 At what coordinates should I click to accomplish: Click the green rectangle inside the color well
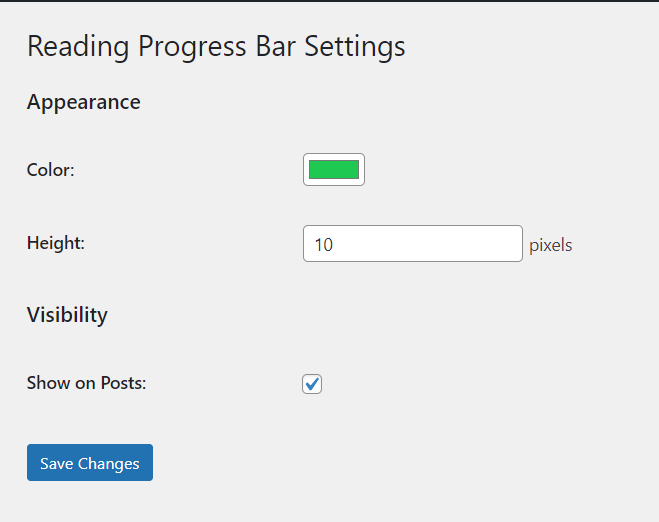[x=334, y=169]
